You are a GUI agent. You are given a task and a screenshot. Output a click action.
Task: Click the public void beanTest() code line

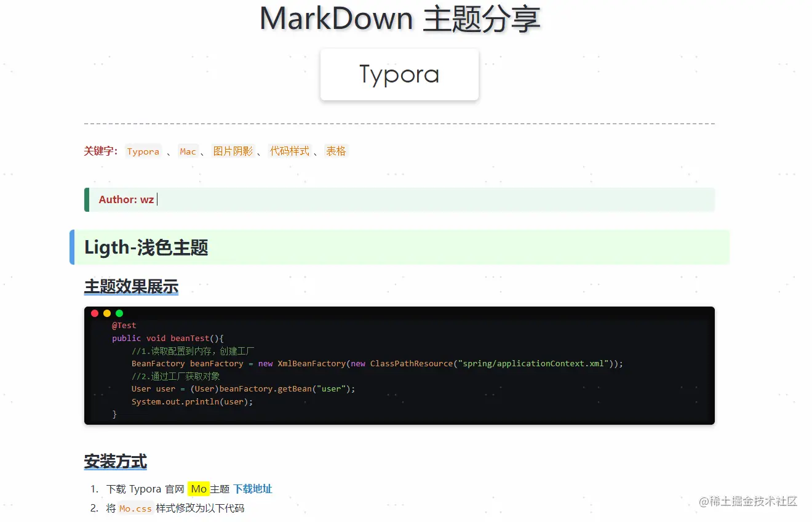[167, 339]
